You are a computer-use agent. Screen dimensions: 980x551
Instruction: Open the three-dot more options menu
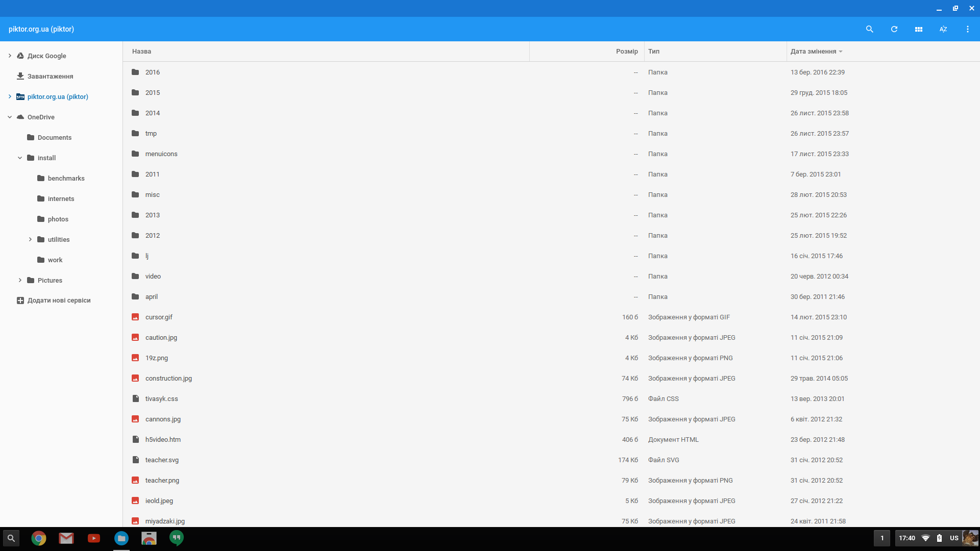(x=967, y=29)
